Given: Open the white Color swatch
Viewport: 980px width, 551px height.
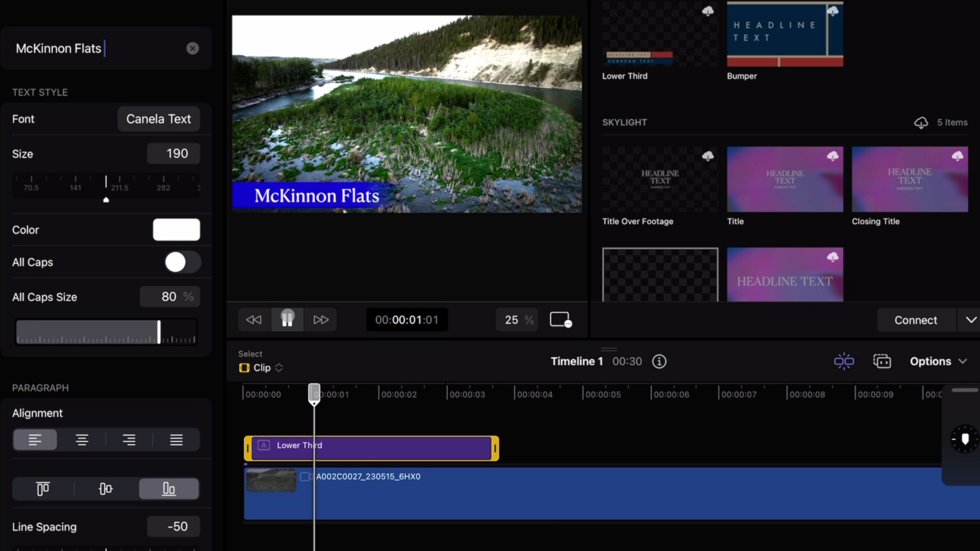Looking at the screenshot, I should (176, 230).
